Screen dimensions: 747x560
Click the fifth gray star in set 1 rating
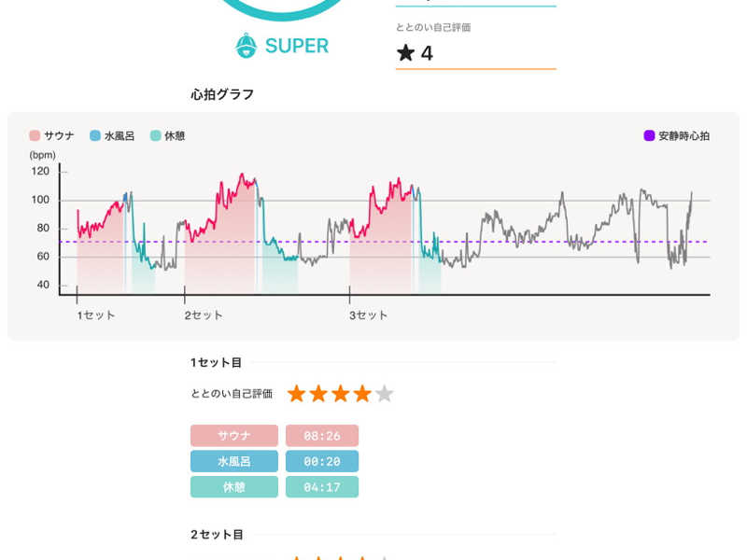384,393
